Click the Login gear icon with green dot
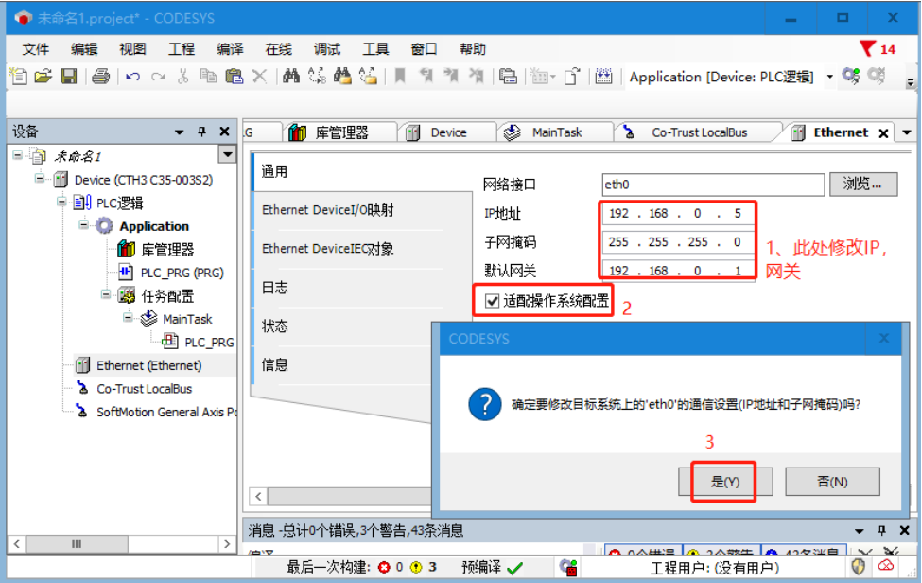 pos(851,76)
